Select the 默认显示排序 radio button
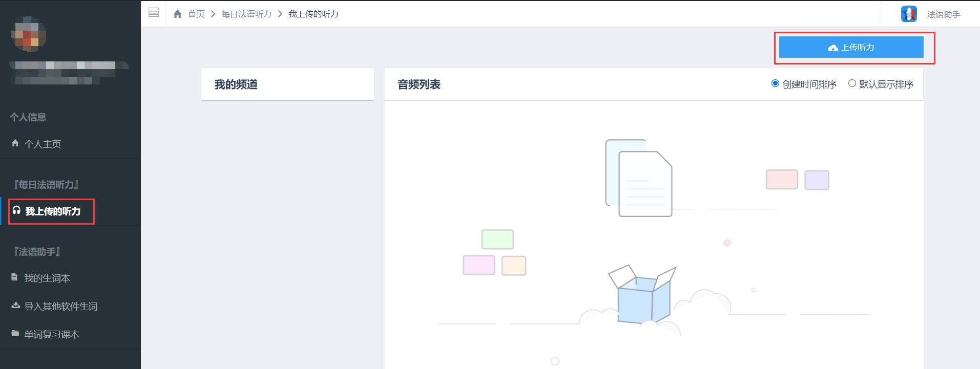 coord(852,83)
